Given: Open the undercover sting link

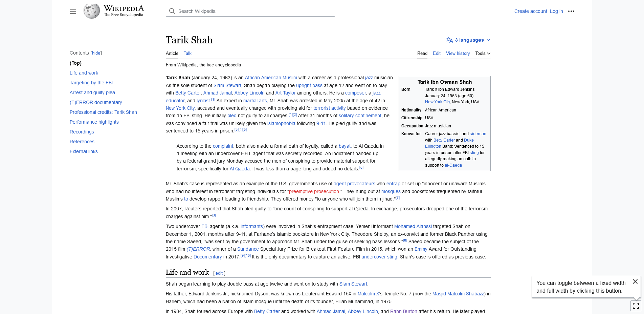Looking at the screenshot, I should 379,257.
